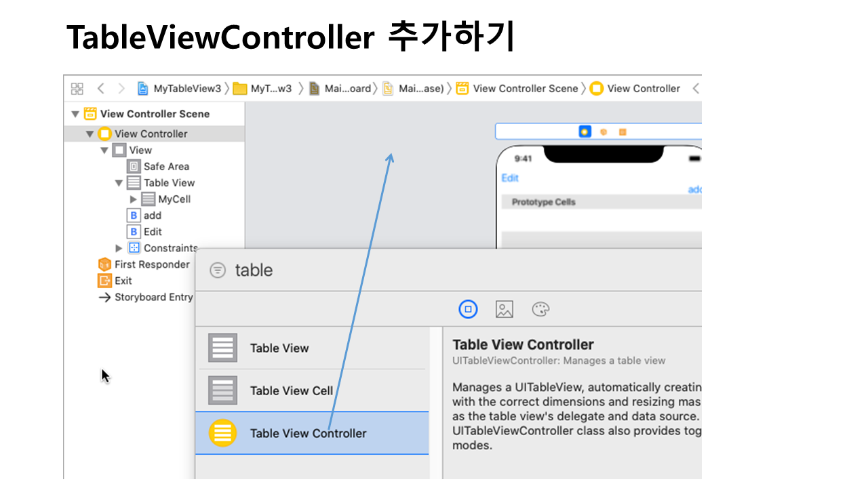The height and width of the screenshot is (488, 868).
Task: Select MyTableView3 project in breadcrumb bar
Action: click(180, 89)
